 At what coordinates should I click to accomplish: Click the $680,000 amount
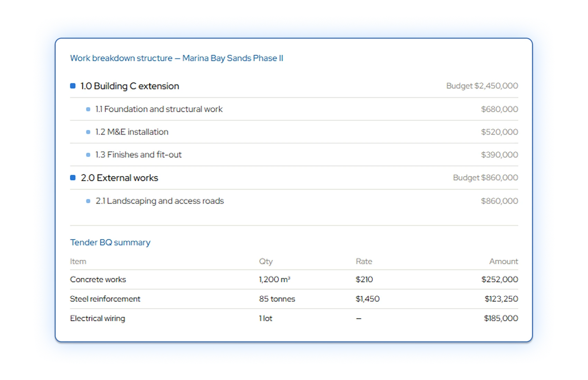tap(499, 109)
